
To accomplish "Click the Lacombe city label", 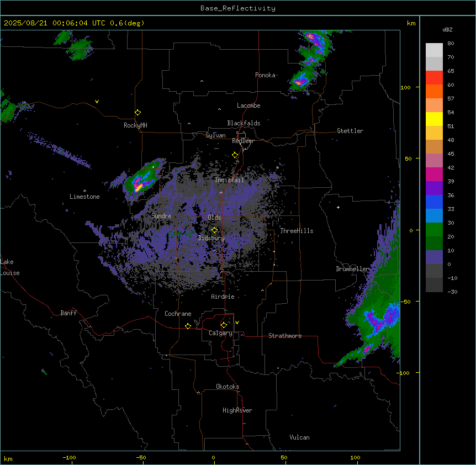I will [x=248, y=105].
